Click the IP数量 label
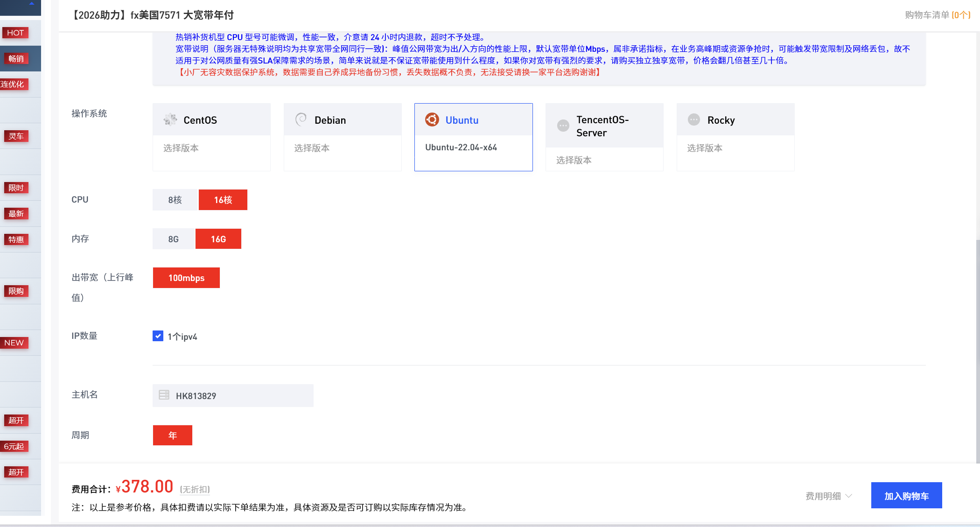This screenshot has width=980, height=527. click(x=84, y=336)
